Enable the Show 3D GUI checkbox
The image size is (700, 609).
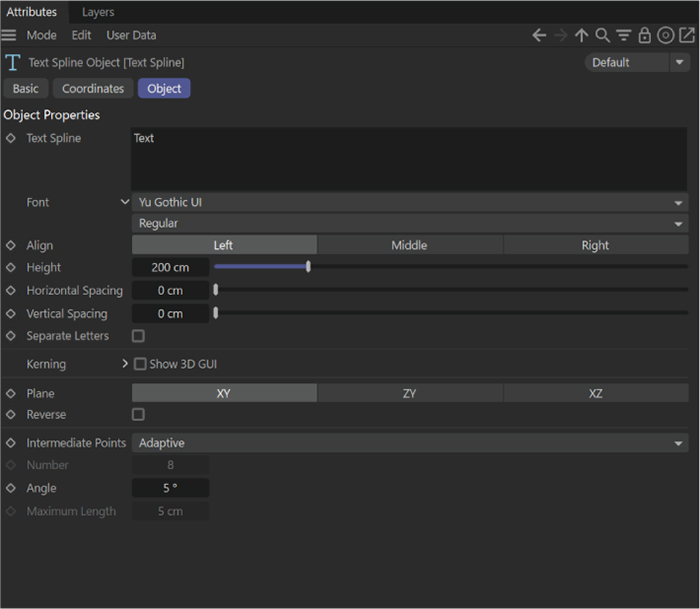click(x=140, y=364)
